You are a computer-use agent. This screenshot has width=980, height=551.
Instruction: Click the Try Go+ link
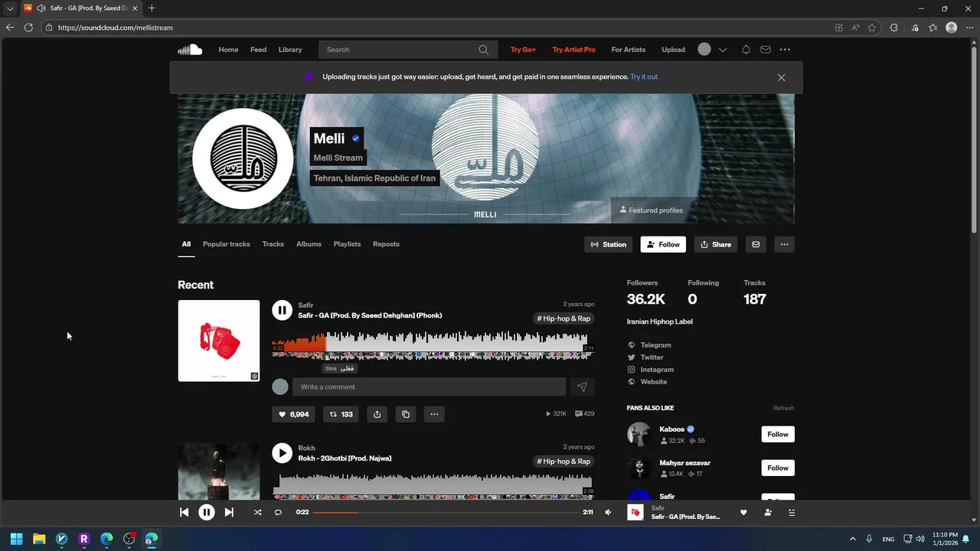click(x=523, y=50)
